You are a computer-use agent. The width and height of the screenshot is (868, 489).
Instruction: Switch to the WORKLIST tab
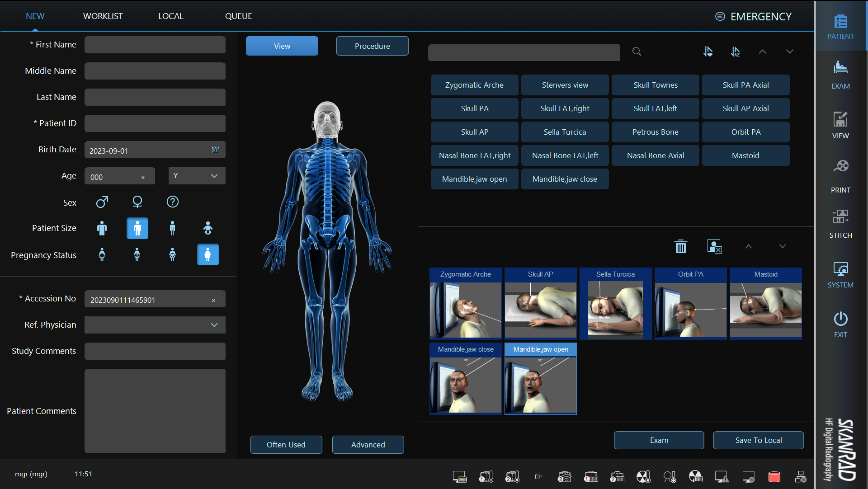103,16
